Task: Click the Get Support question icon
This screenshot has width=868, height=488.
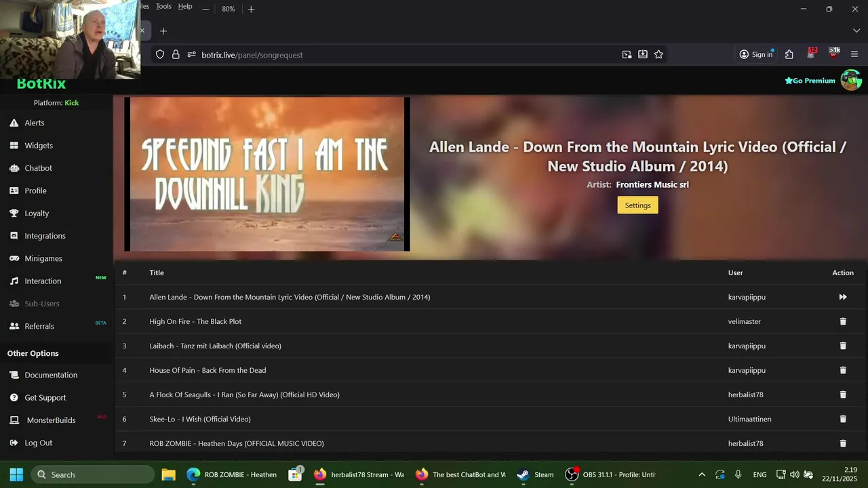Action: (x=14, y=397)
